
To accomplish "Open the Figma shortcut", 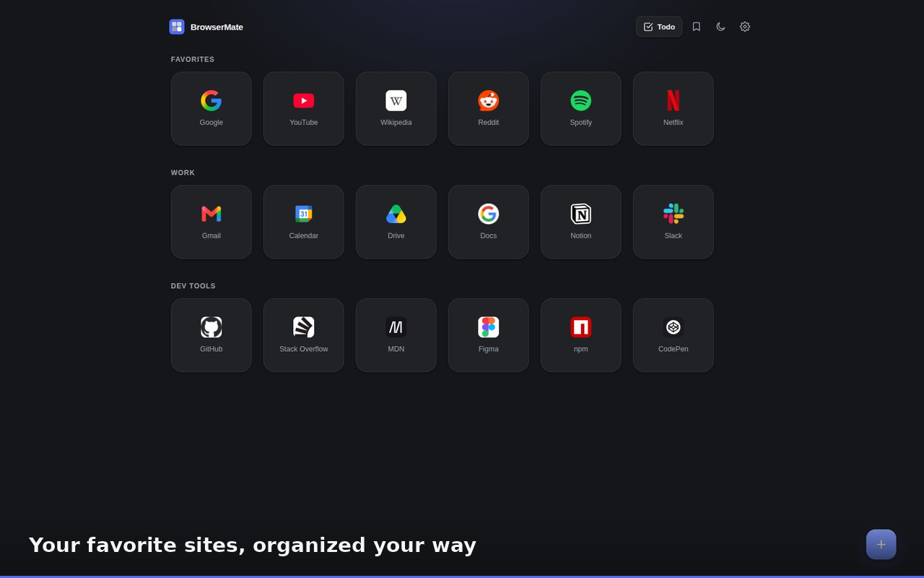I will pos(488,335).
